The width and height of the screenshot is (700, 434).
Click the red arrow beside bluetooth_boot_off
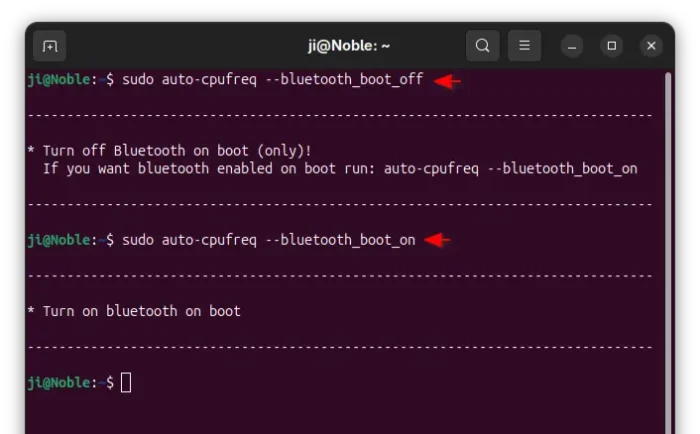(x=447, y=81)
